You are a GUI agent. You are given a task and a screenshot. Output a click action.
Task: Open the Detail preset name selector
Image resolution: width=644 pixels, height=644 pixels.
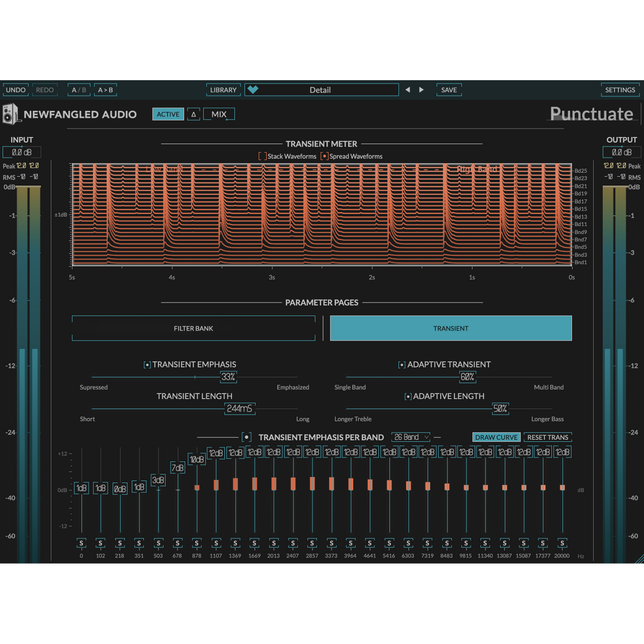tap(321, 90)
